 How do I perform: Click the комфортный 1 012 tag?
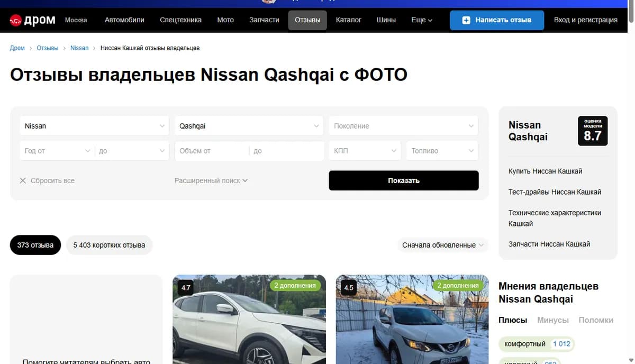537,344
